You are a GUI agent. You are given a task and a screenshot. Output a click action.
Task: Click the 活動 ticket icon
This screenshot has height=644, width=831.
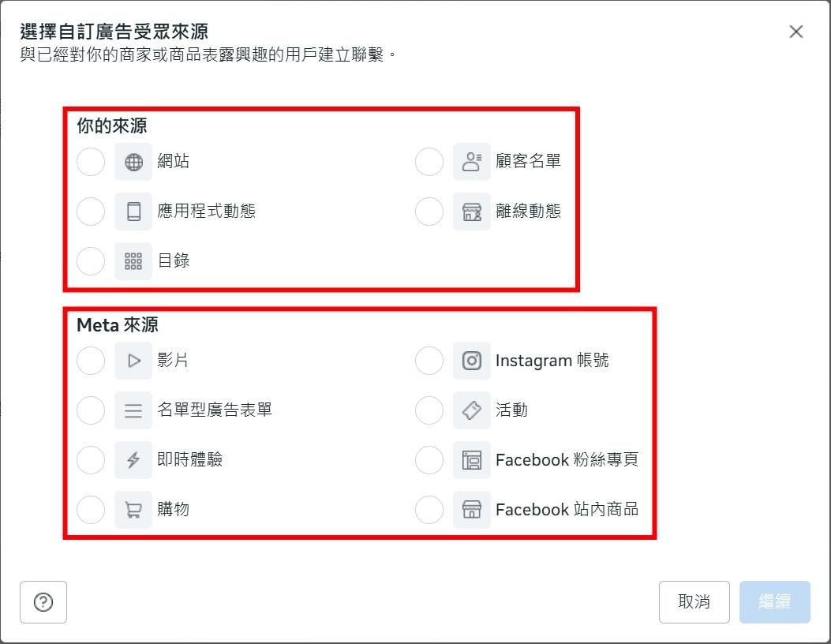coord(471,410)
